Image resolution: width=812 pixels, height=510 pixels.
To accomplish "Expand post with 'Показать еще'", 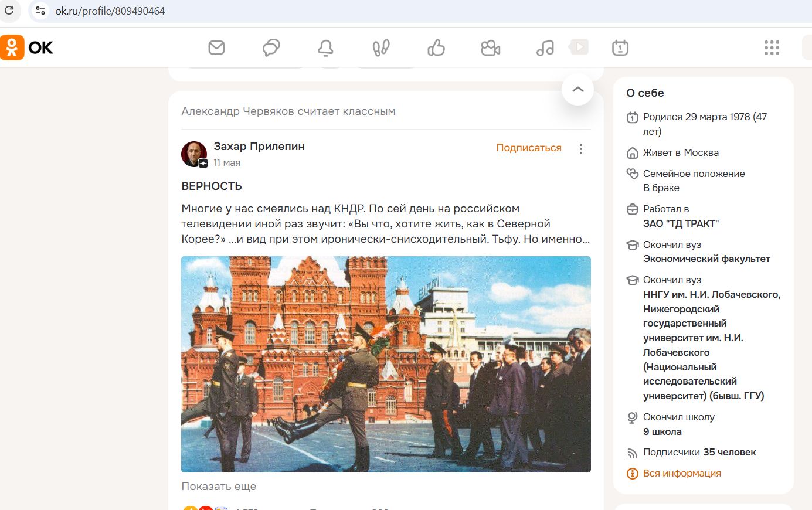I will coord(219,487).
